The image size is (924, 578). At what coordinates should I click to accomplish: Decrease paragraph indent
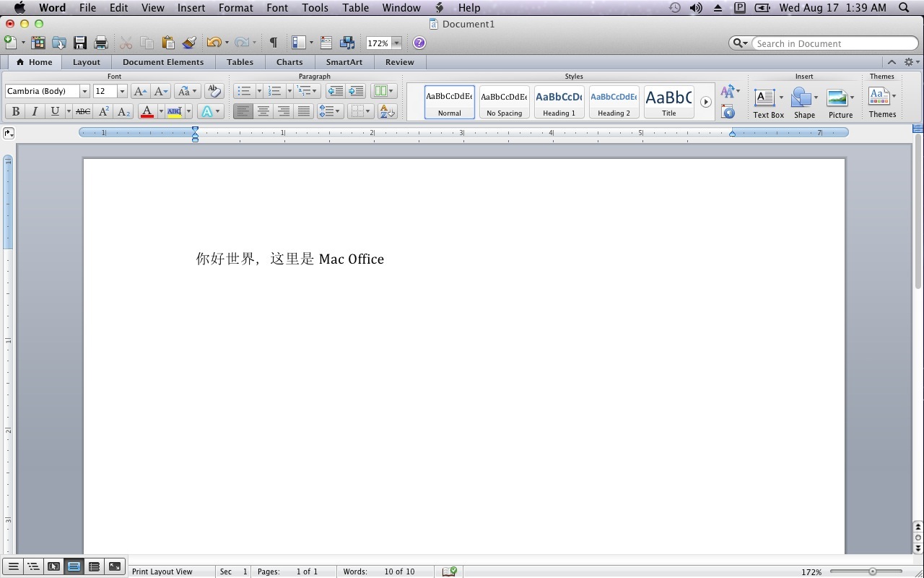(335, 91)
